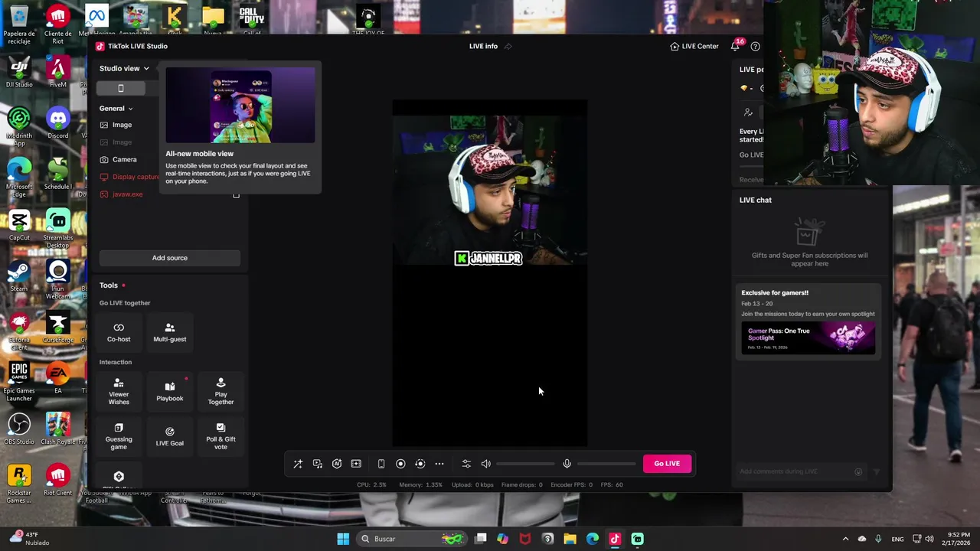Open the OBS Studio desktop shortcut

[x=19, y=429]
